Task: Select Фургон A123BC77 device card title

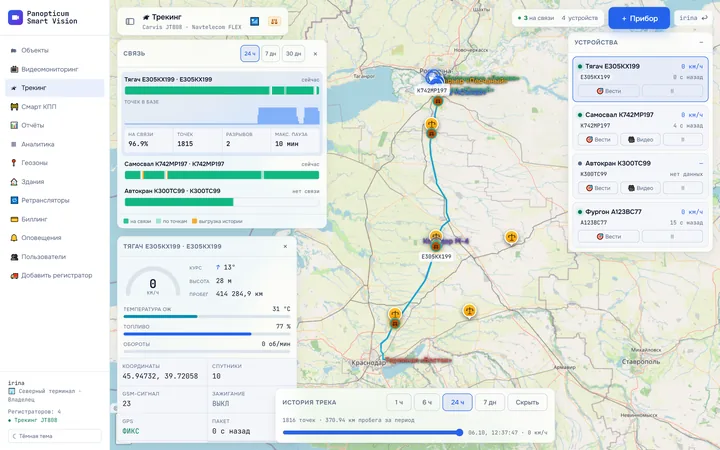Action: click(x=613, y=212)
